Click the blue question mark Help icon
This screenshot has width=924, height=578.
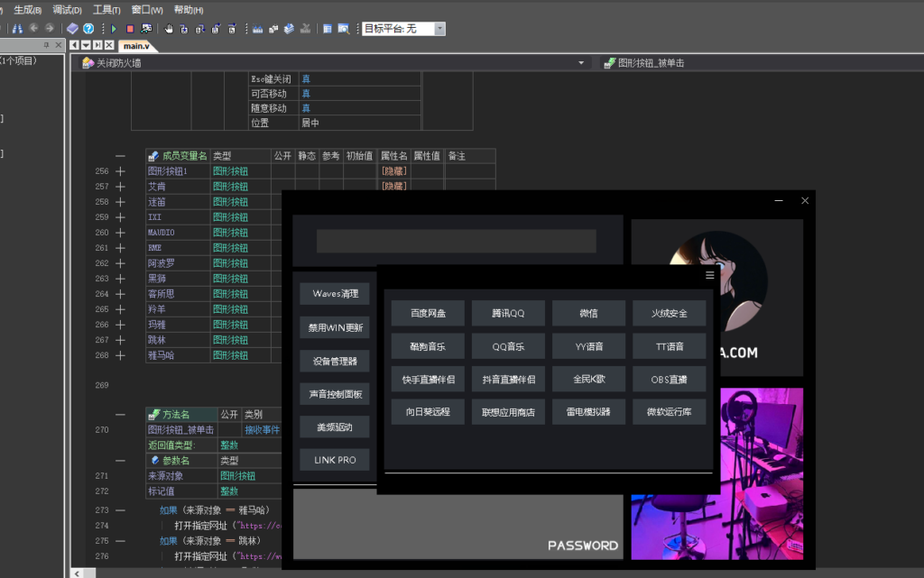(x=88, y=28)
